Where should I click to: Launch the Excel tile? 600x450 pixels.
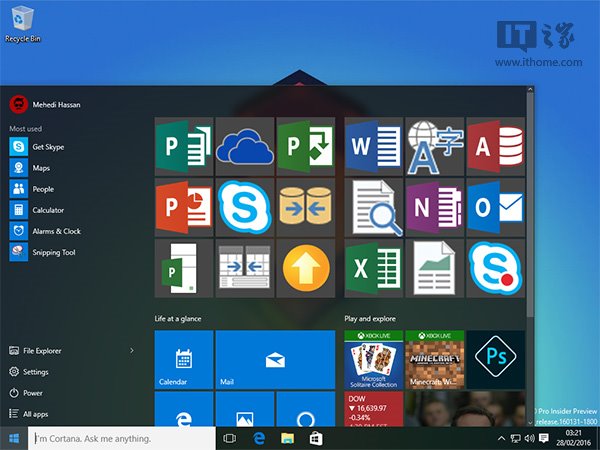(373, 268)
